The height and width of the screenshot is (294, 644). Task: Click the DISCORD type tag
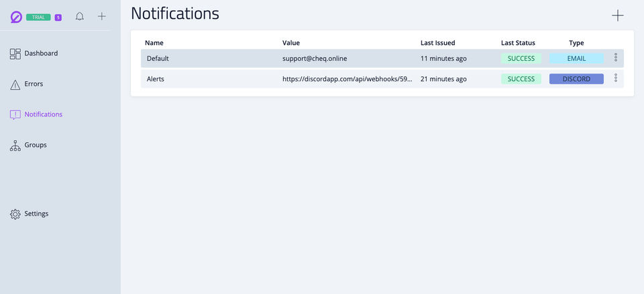[576, 79]
